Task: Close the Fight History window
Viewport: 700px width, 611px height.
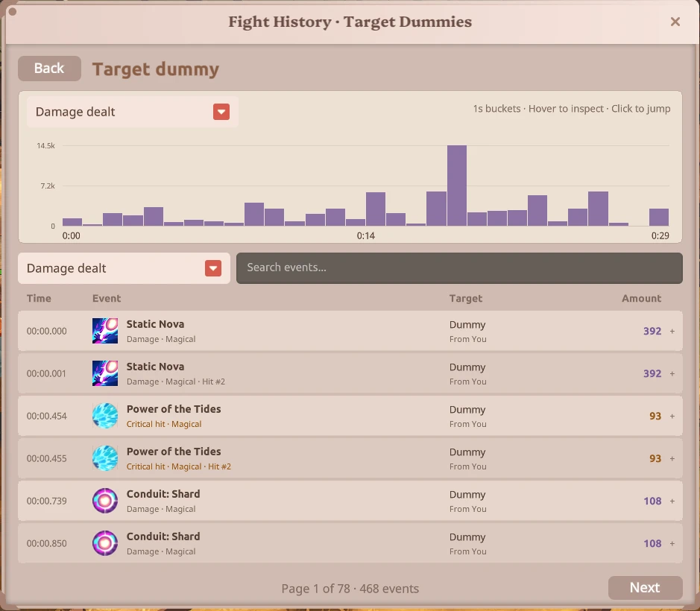Action: pyautogui.click(x=675, y=22)
